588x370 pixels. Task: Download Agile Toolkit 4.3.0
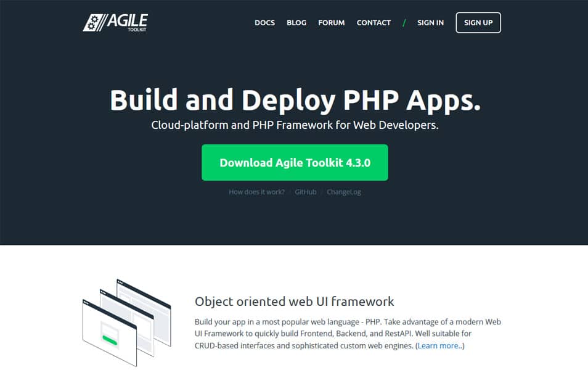295,162
